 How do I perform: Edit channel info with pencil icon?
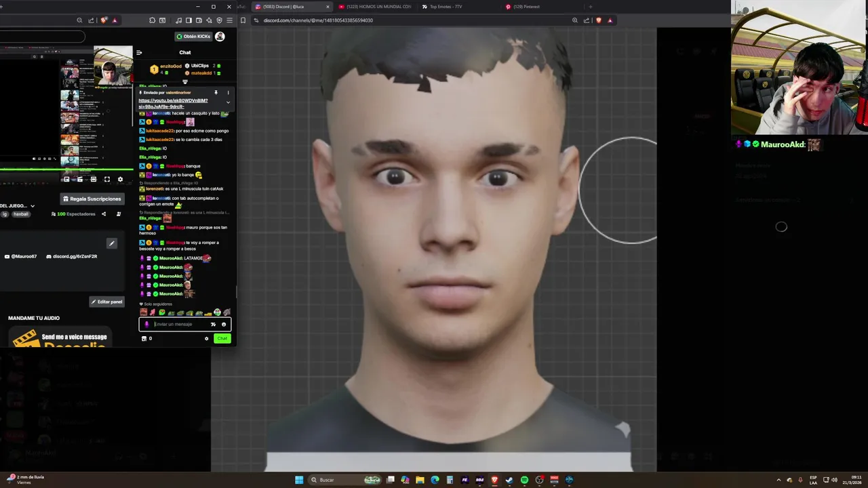112,243
